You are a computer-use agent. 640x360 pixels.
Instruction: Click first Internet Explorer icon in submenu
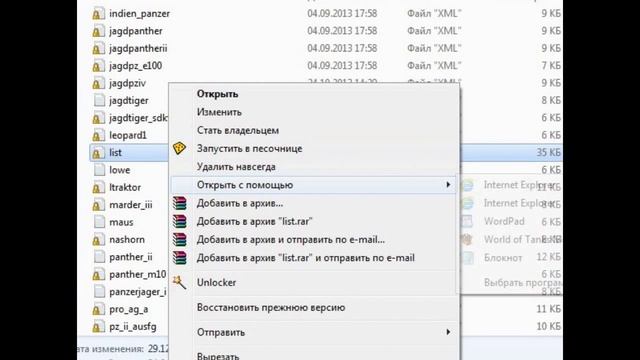click(467, 185)
